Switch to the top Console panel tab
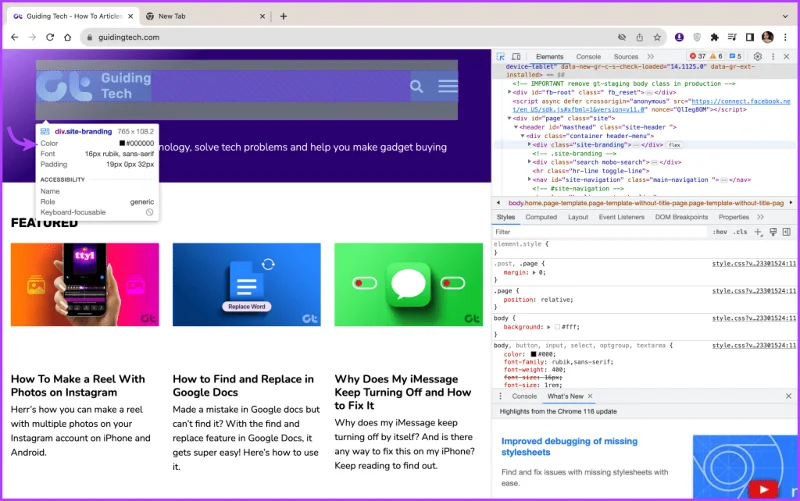800x501 pixels. [x=588, y=57]
